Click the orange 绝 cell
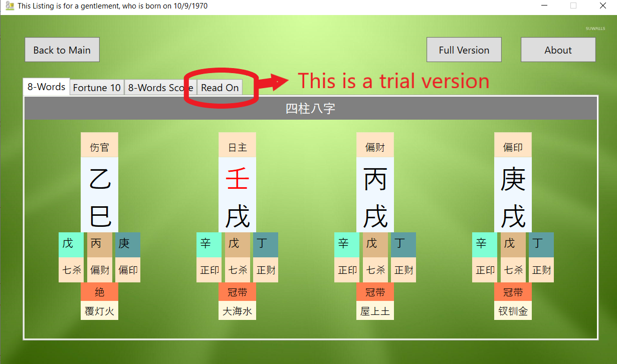 tap(99, 292)
